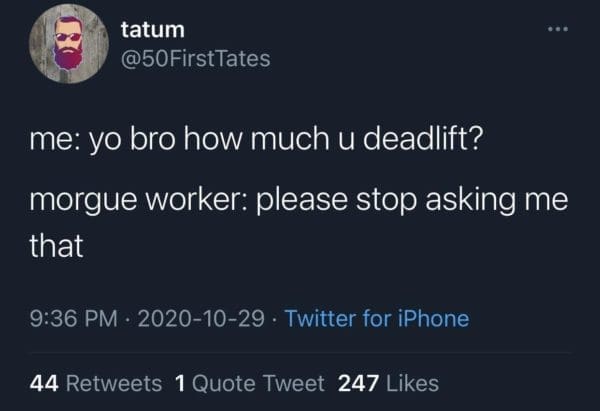600x411 pixels.
Task: Click the word "Likes" label
Action: point(412,382)
